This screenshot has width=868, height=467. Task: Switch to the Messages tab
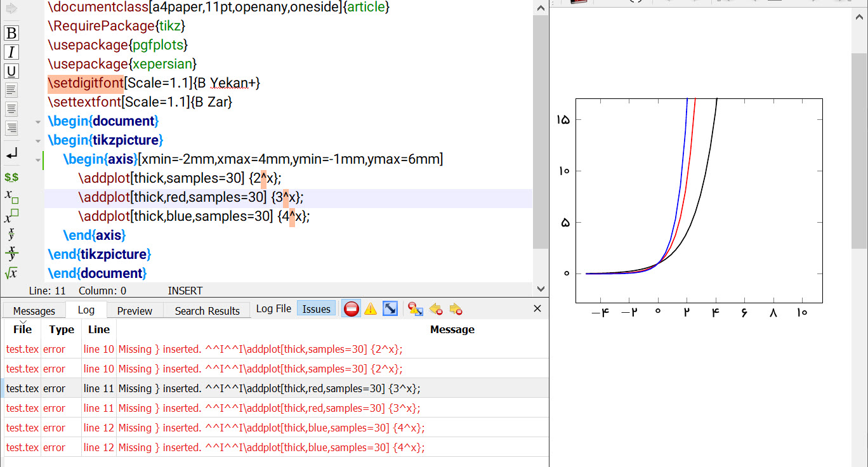[34, 311]
